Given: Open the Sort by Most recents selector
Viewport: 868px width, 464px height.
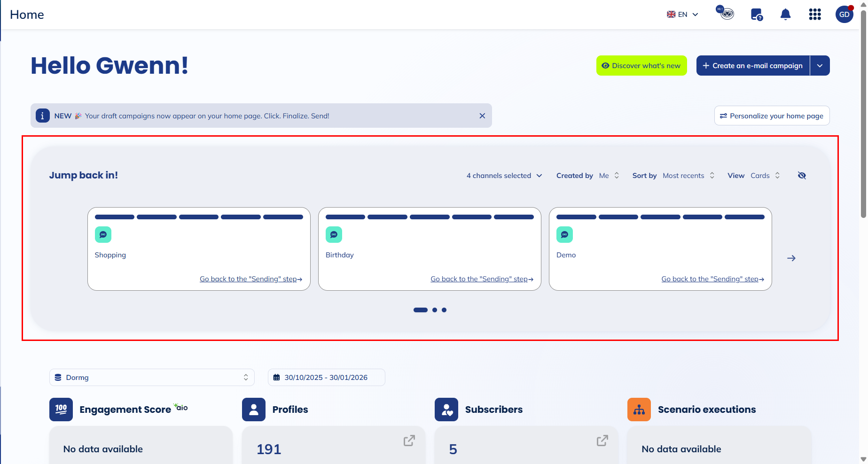Looking at the screenshot, I should (688, 176).
